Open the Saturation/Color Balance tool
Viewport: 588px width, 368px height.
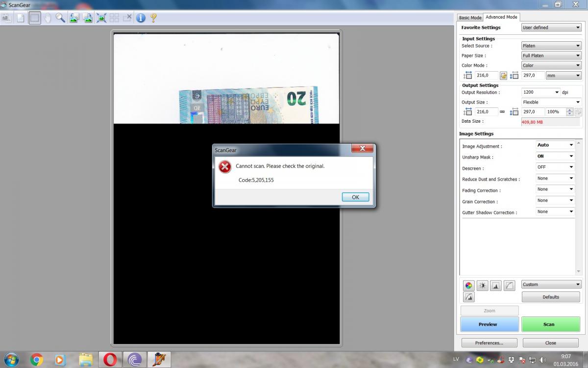[x=469, y=285]
